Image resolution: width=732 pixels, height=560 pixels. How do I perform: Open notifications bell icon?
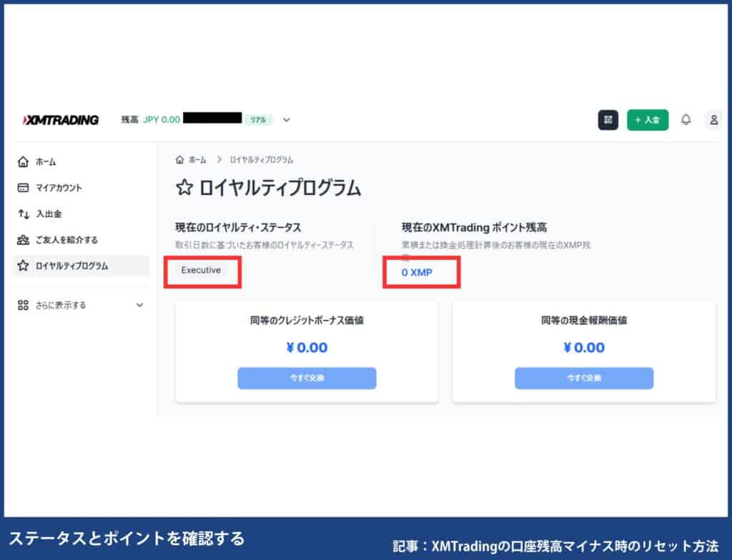pos(686,120)
